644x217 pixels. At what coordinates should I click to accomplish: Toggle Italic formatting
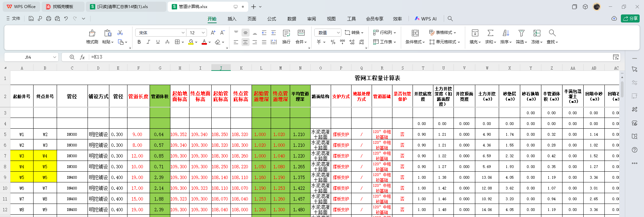click(148, 42)
